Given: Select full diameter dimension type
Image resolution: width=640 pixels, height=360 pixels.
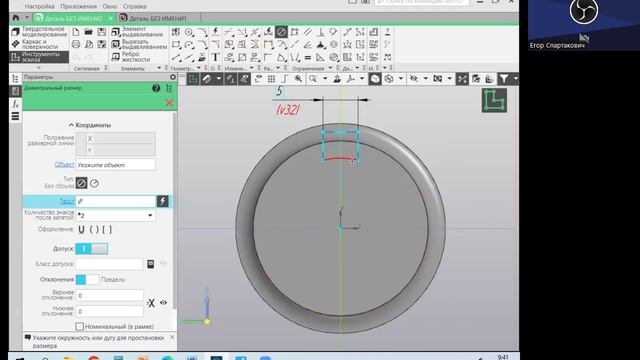Looking at the screenshot, I should (81, 183).
